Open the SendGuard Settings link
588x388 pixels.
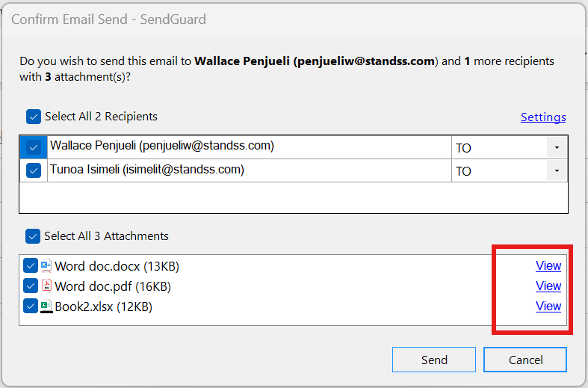pos(543,117)
